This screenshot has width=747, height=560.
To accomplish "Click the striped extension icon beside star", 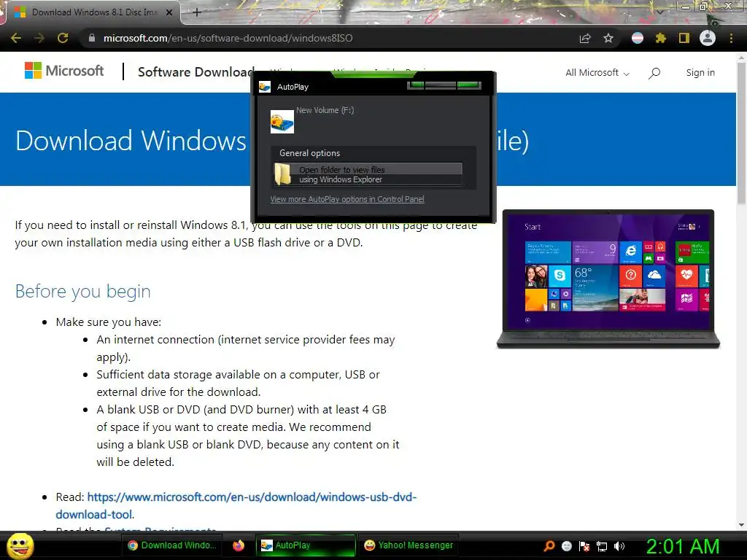I will (x=638, y=38).
